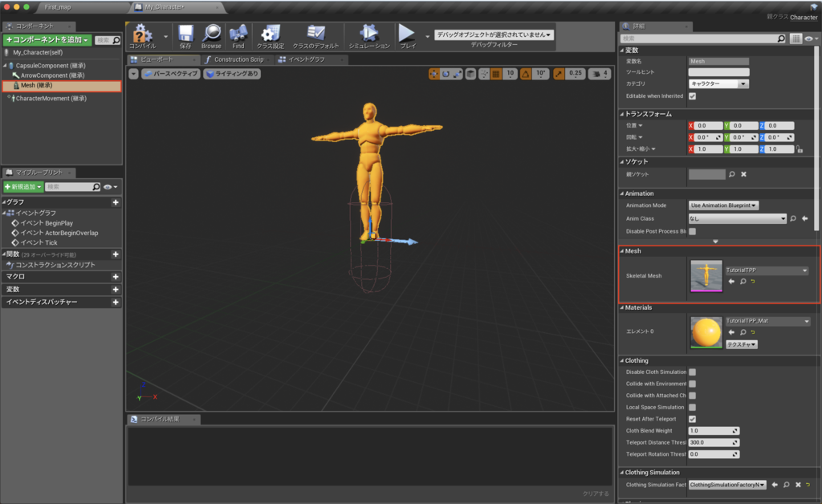
Task: Start Simulation (シミュレーション)
Action: [369, 35]
